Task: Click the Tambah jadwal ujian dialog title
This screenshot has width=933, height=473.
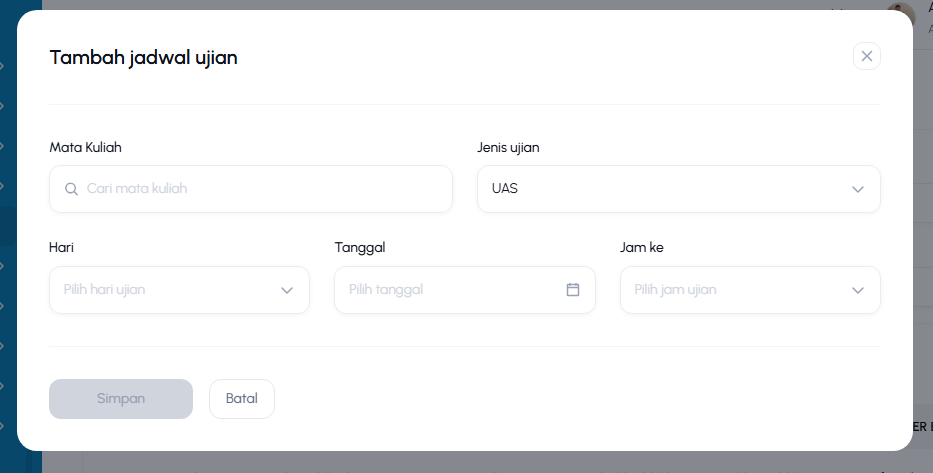Action: click(x=143, y=58)
